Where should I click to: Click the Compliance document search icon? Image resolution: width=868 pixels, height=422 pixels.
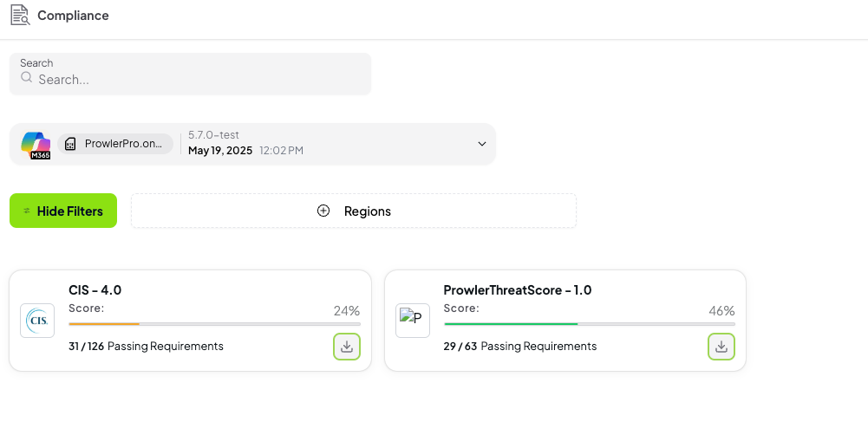click(x=20, y=15)
